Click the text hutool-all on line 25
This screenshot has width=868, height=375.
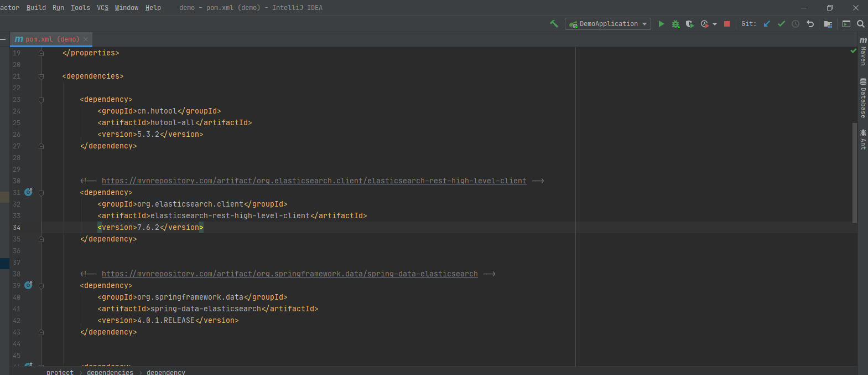[173, 122]
